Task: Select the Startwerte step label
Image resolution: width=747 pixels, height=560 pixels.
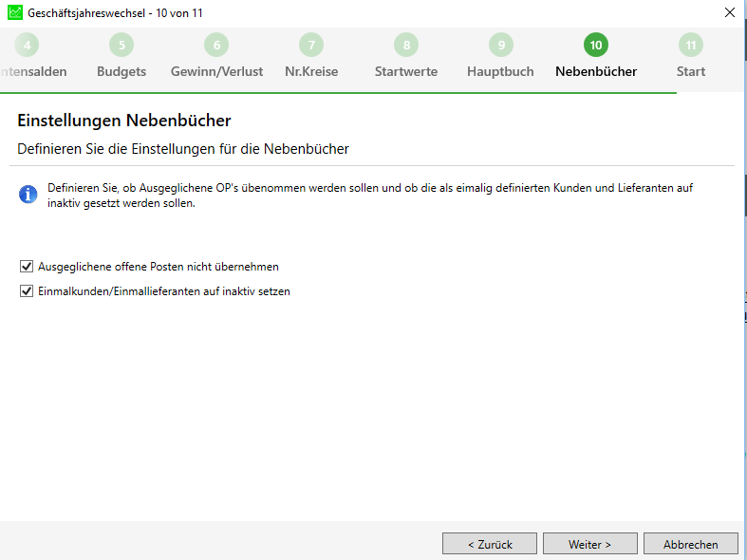Action: pyautogui.click(x=406, y=71)
